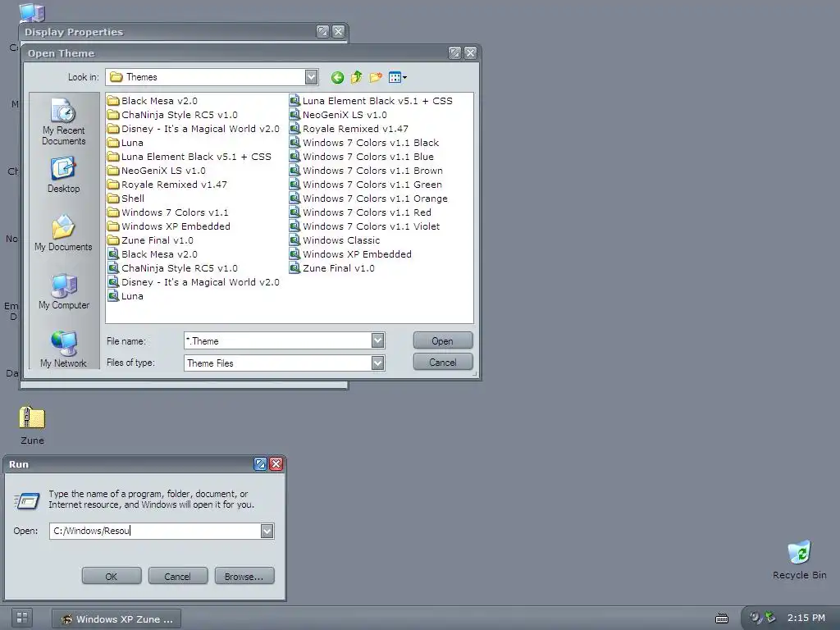
Task: Select Windows 7 Colors v1.1 Orange theme
Action: (368, 199)
